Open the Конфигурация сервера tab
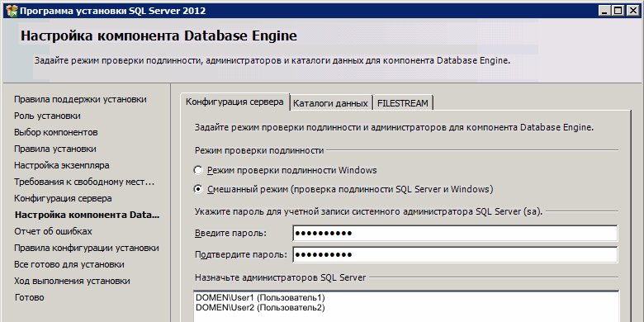The image size is (644, 322). [235, 102]
